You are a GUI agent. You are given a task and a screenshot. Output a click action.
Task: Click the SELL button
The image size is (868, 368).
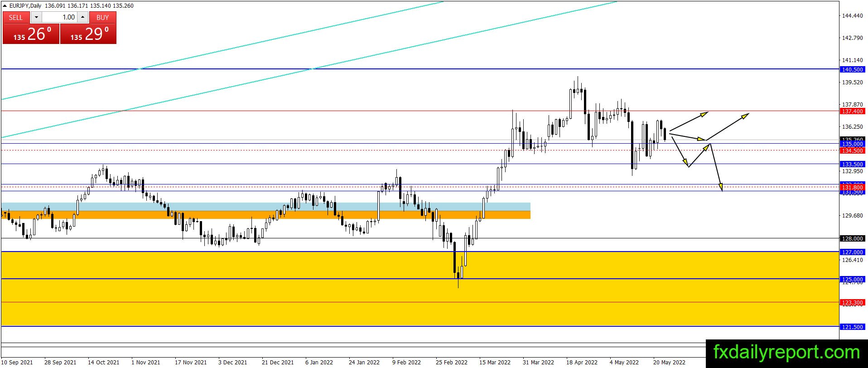pos(16,17)
